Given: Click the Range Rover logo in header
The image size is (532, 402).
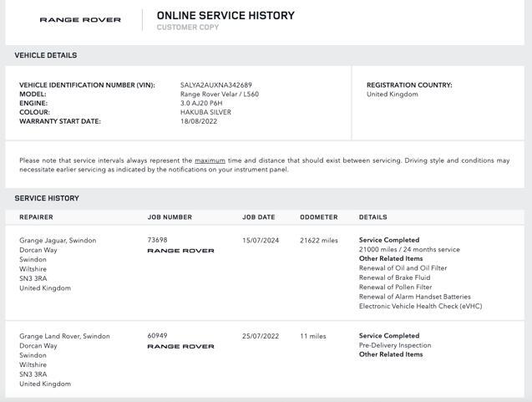Looking at the screenshot, I should [80, 20].
